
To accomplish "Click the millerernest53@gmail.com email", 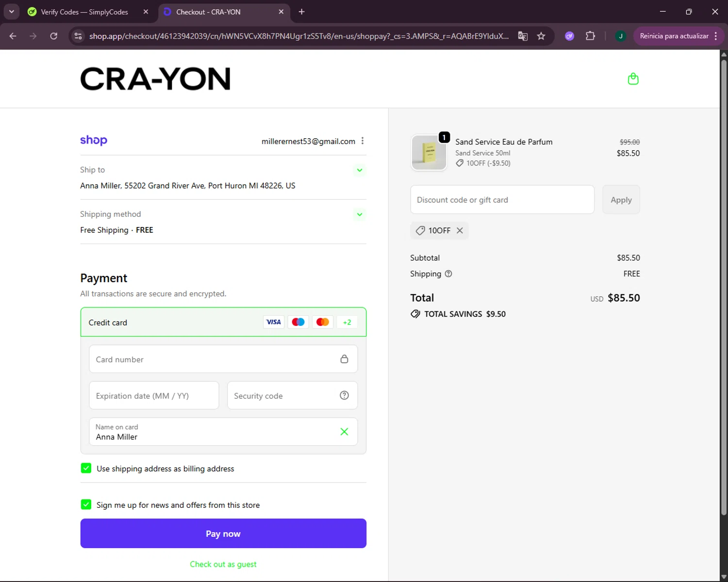I will (x=308, y=141).
